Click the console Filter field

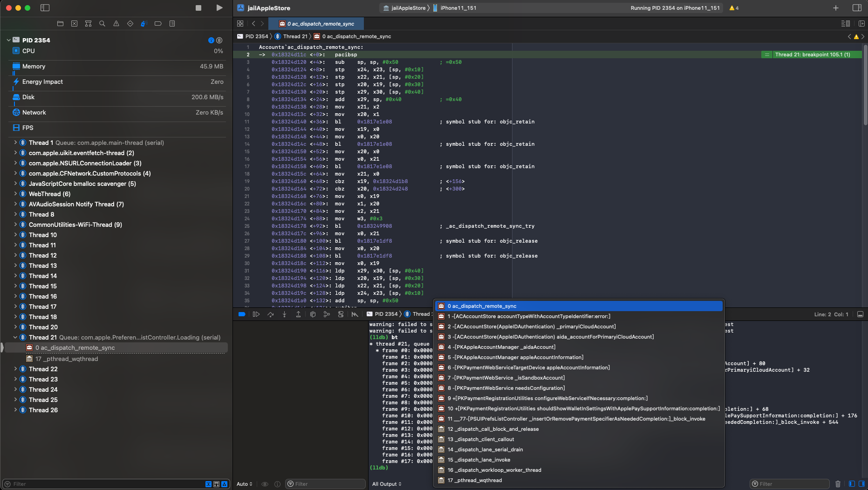[790, 484]
